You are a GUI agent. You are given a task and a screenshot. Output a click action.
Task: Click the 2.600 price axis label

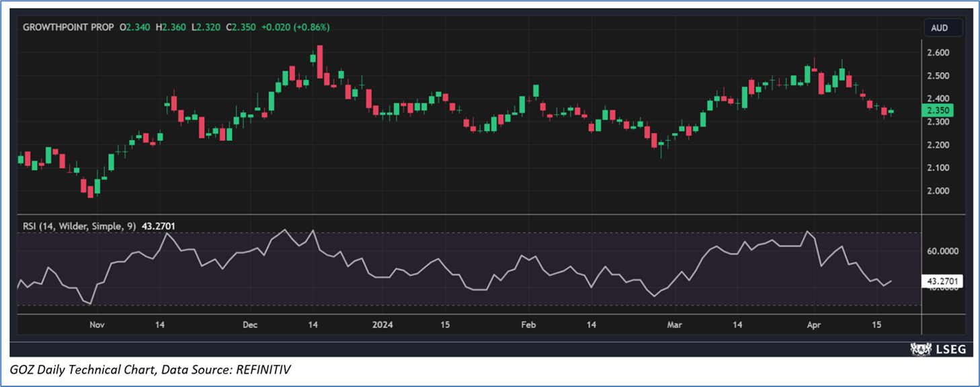point(938,53)
